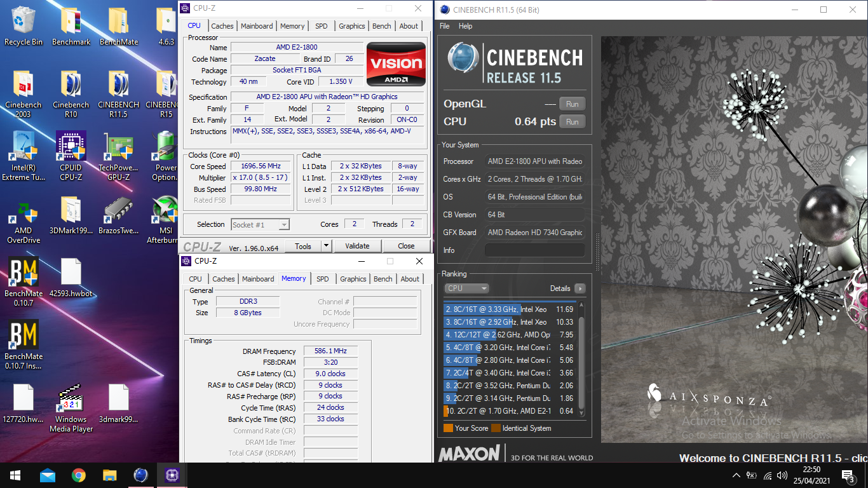This screenshot has height=488, width=868.
Task: Open the 3DMark199 folder icon
Action: click(71, 216)
